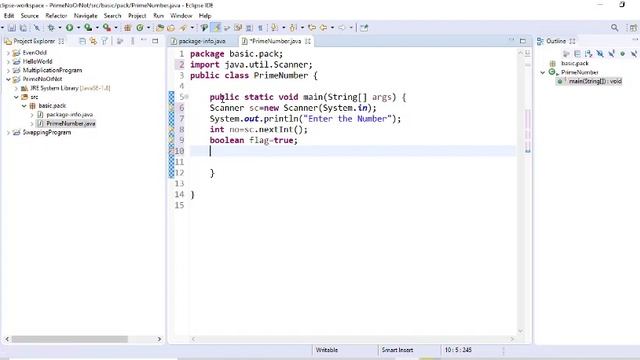Click the Search flashlight toolbar icon
This screenshot has width=640, height=360.
point(183,28)
